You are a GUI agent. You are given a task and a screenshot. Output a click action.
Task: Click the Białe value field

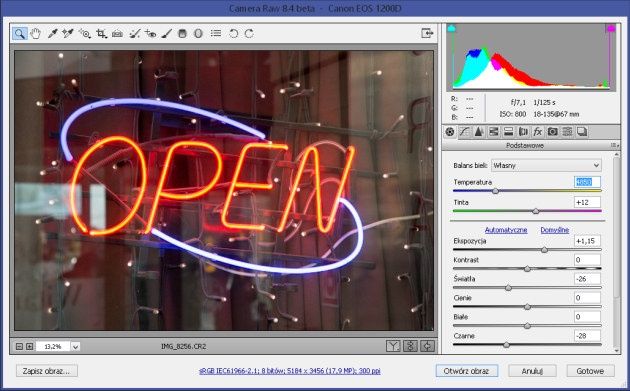click(587, 317)
